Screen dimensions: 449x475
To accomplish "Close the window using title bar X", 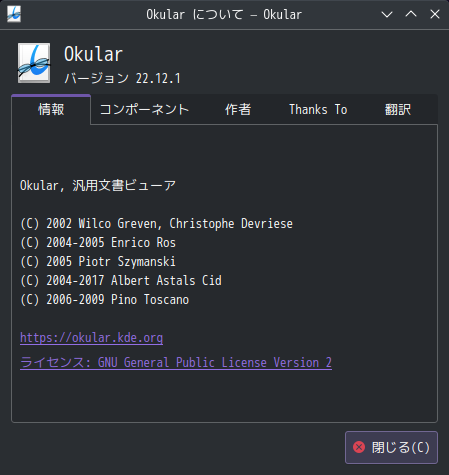I will (435, 14).
